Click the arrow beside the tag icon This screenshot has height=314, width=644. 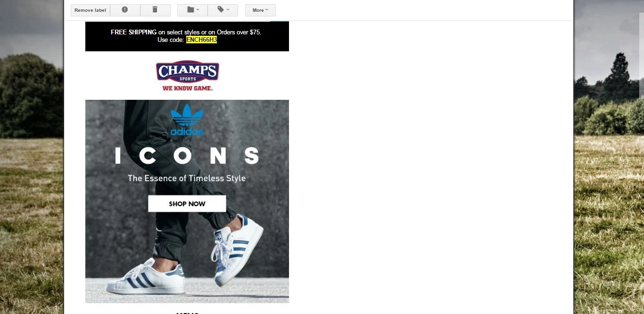[x=228, y=10]
